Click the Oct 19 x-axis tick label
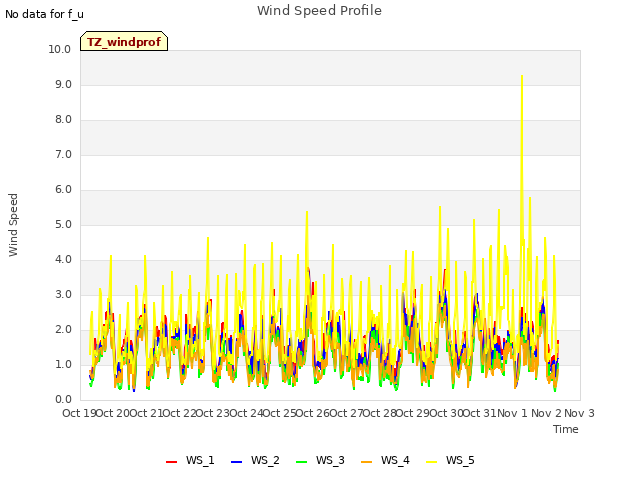The width and height of the screenshot is (640, 480). tap(79, 413)
